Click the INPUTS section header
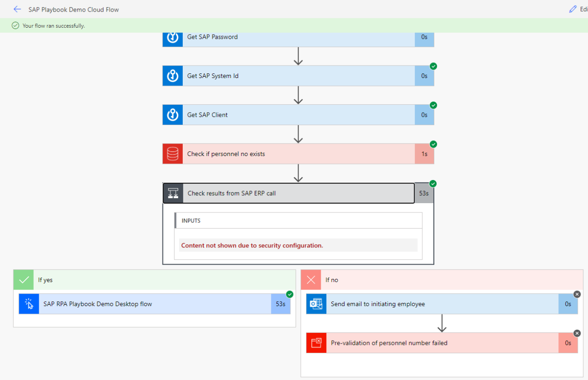 click(298, 221)
